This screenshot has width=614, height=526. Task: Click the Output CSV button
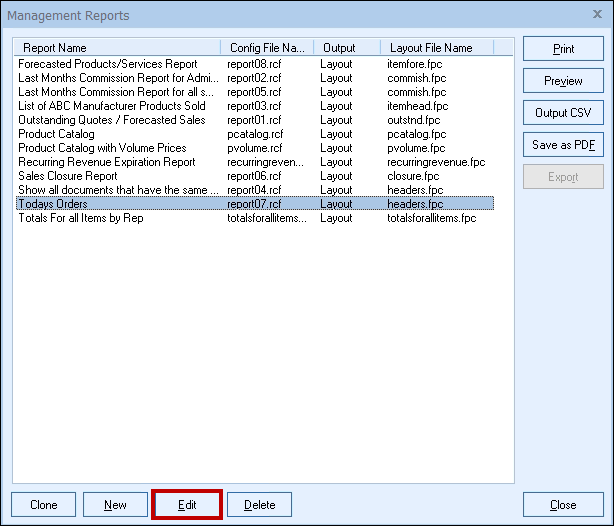563,113
